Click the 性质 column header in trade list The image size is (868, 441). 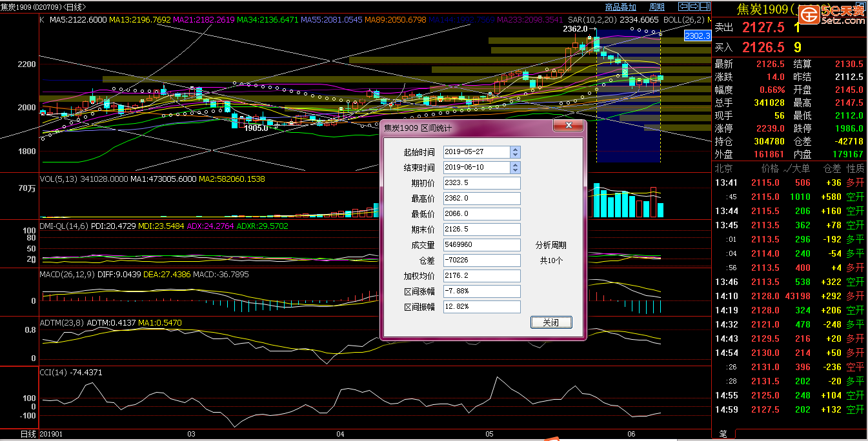[x=855, y=168]
